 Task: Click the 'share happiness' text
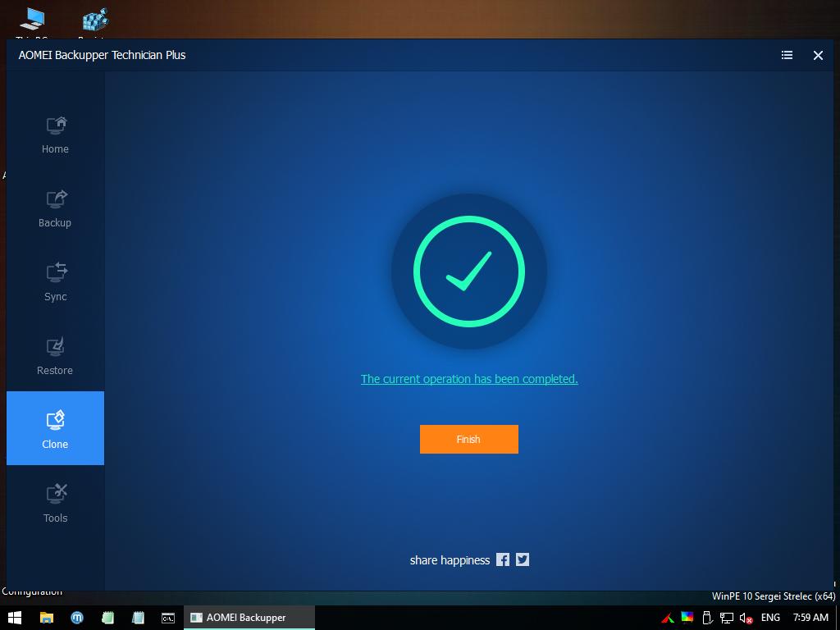(x=450, y=560)
